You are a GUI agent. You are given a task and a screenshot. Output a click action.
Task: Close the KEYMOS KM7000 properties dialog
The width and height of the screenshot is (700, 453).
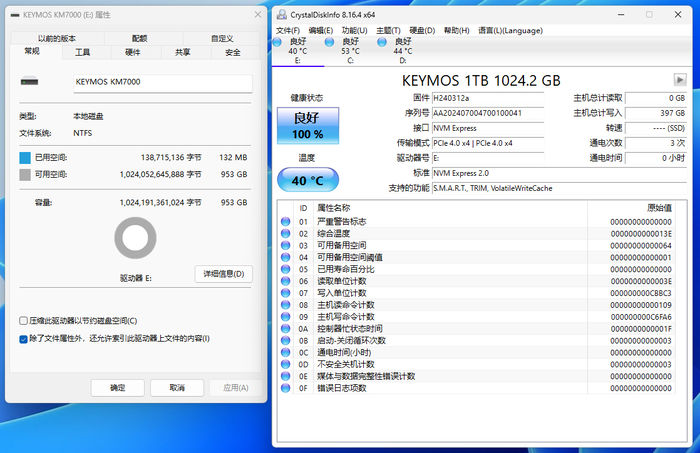click(x=258, y=15)
